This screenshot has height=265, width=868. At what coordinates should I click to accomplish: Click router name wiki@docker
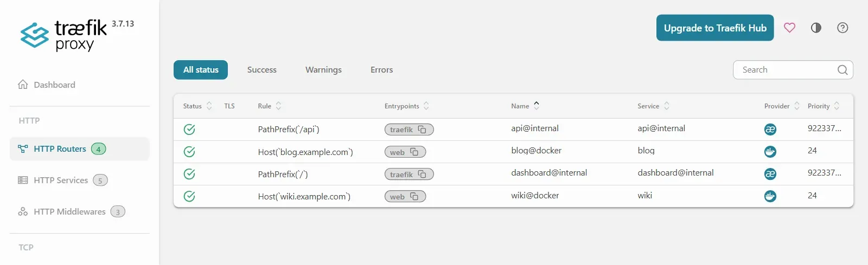[535, 196]
